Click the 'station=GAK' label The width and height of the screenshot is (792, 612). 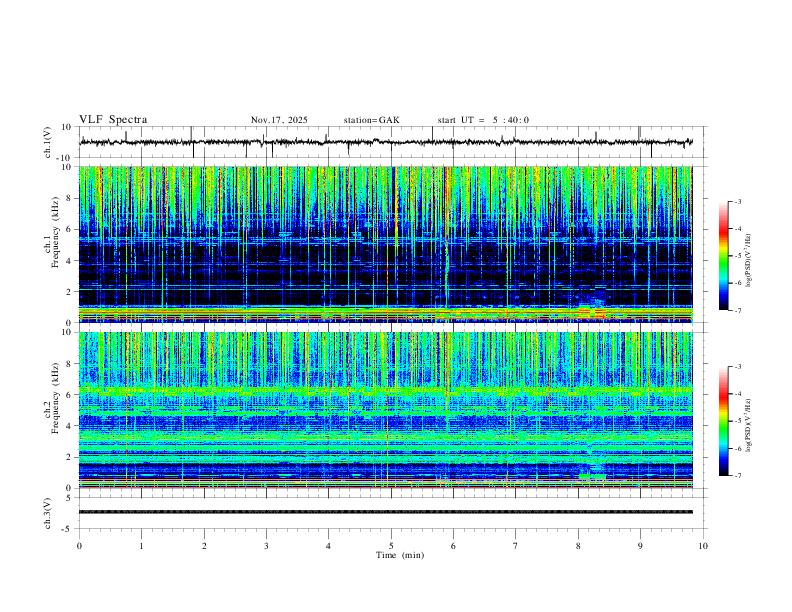[371, 120]
